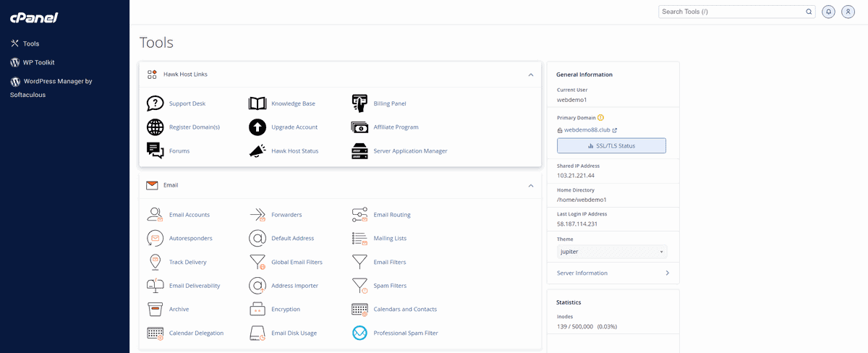Viewport: 868px width, 353px height.
Task: Click the Default Address at-sign icon
Action: coord(258,238)
